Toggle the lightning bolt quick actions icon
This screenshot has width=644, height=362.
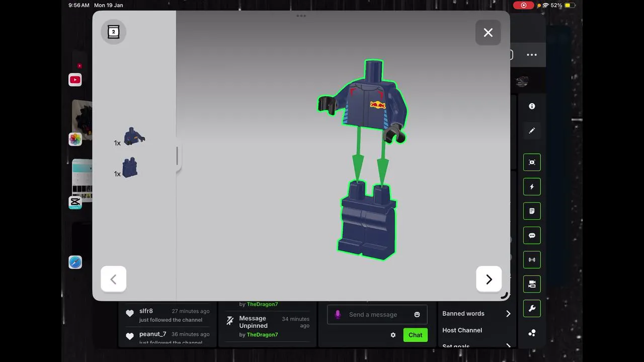click(x=532, y=187)
